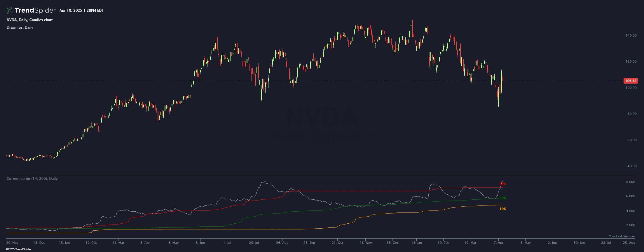Open the Drawings, Daily label
This screenshot has height=252, width=644.
[20, 27]
